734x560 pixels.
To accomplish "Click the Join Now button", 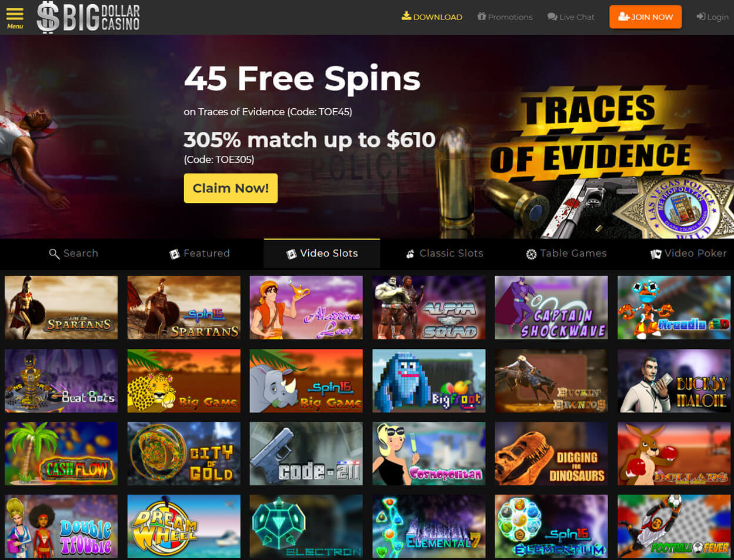I will point(646,17).
